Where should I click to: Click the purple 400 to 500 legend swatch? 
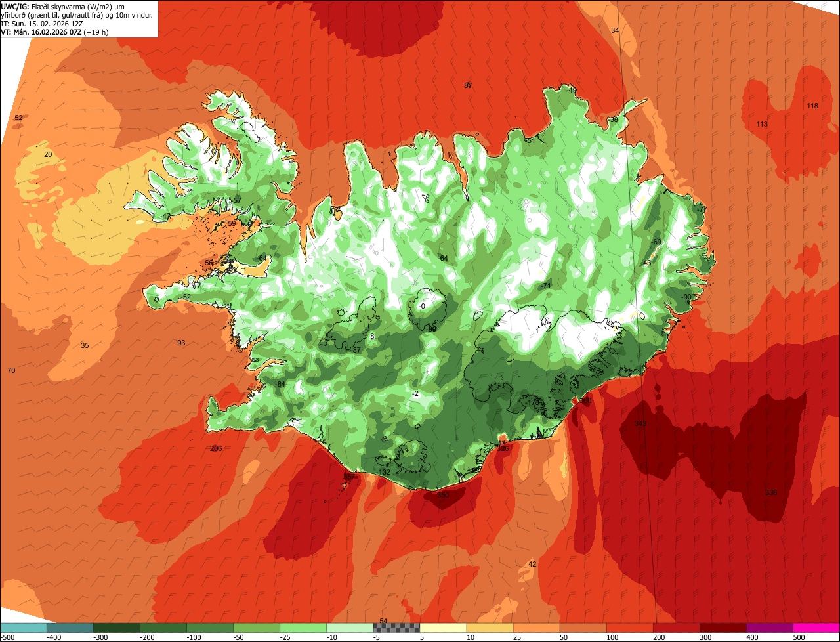click(769, 628)
